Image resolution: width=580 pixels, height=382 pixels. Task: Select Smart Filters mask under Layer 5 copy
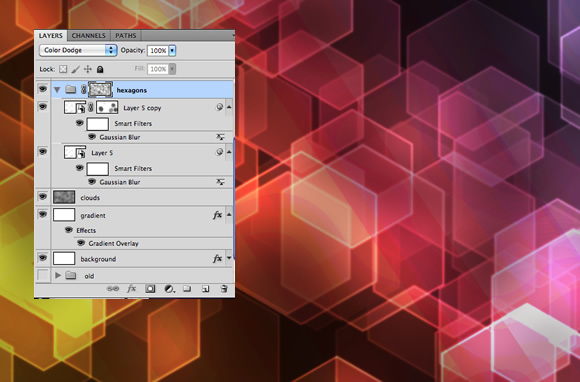[x=98, y=124]
